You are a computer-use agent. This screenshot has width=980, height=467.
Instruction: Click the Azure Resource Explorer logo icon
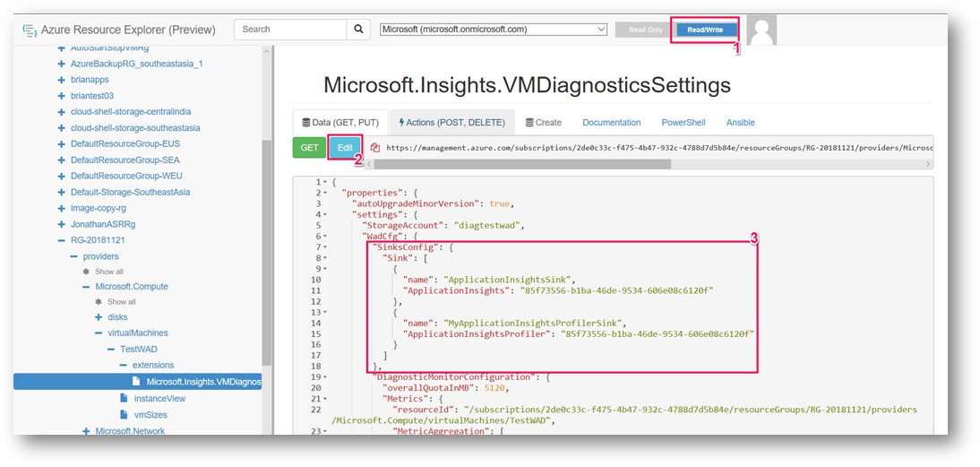point(29,30)
